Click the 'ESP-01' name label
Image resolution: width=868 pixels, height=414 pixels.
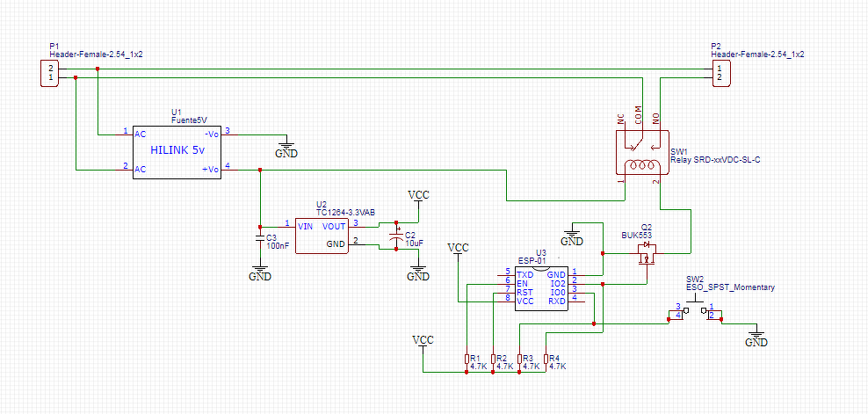(x=532, y=260)
